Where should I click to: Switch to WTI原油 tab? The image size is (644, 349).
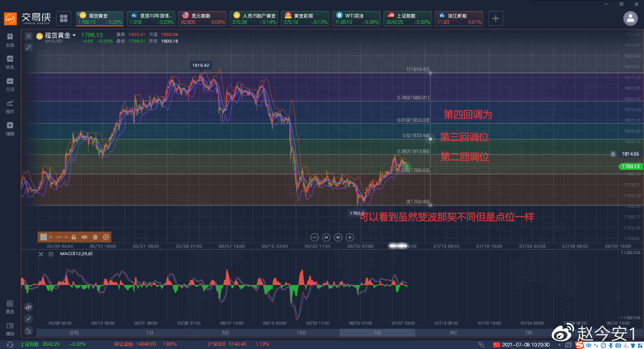pyautogui.click(x=356, y=18)
